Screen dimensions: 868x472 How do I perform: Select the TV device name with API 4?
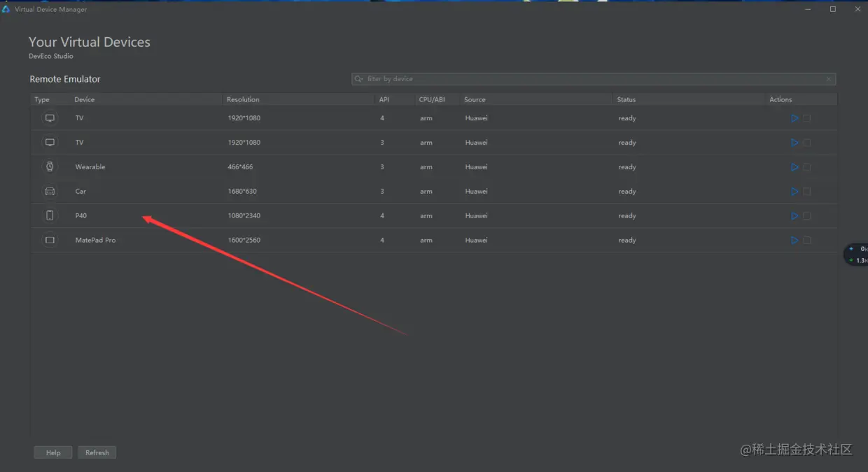79,118
